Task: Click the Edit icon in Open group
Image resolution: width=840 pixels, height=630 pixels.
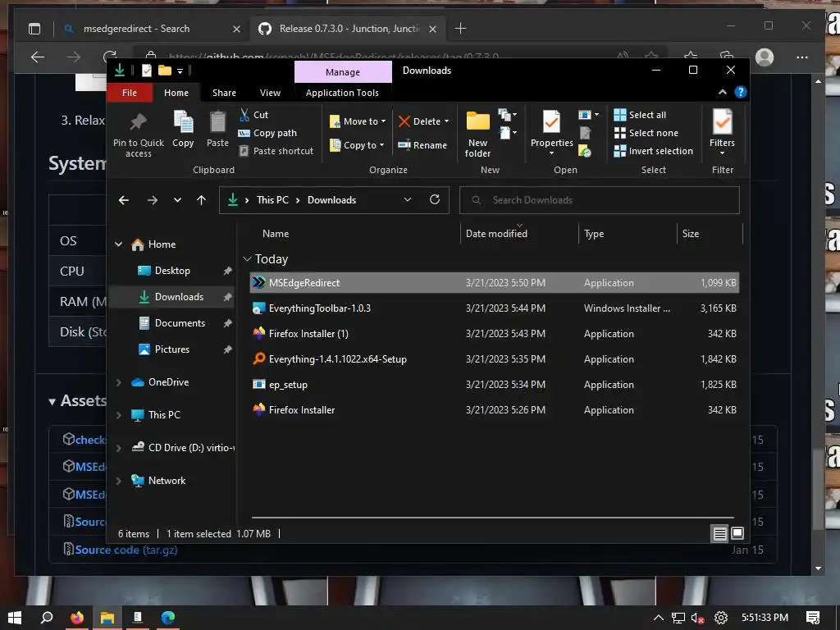Action: click(x=585, y=133)
